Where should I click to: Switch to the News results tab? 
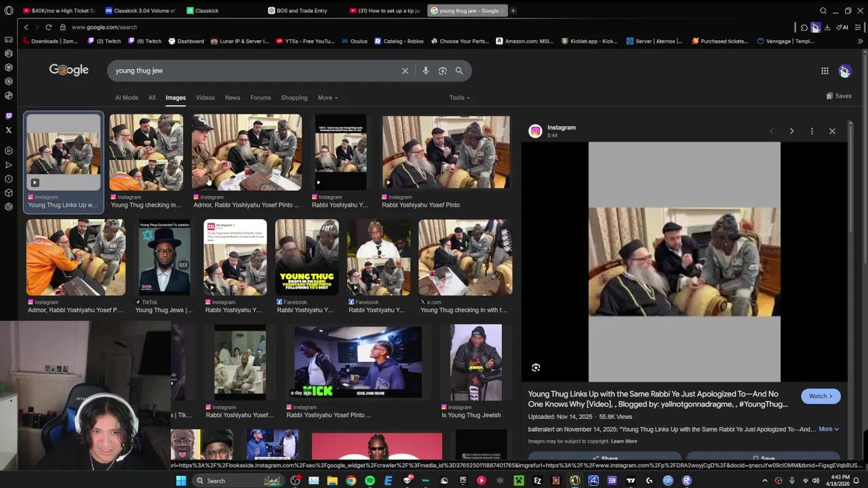coord(233,98)
